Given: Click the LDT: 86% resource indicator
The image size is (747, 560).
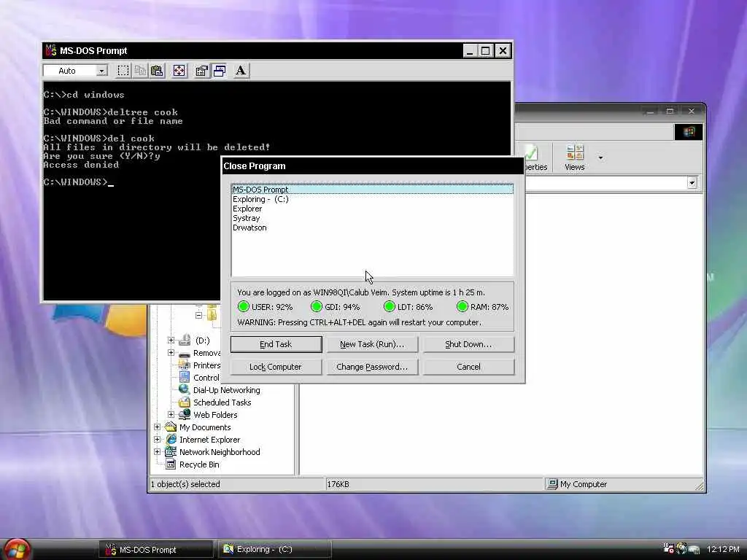Looking at the screenshot, I should (409, 307).
